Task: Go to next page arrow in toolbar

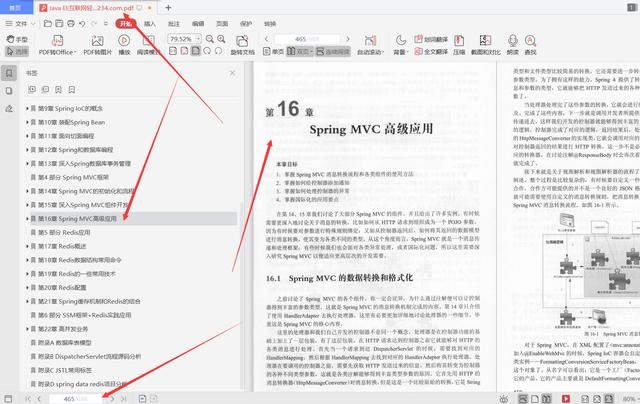Action: (x=348, y=39)
